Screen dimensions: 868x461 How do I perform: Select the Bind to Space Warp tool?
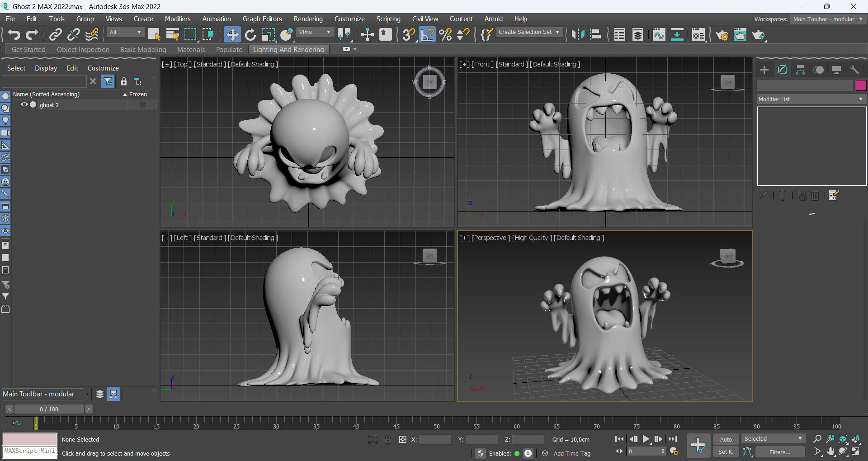[92, 35]
